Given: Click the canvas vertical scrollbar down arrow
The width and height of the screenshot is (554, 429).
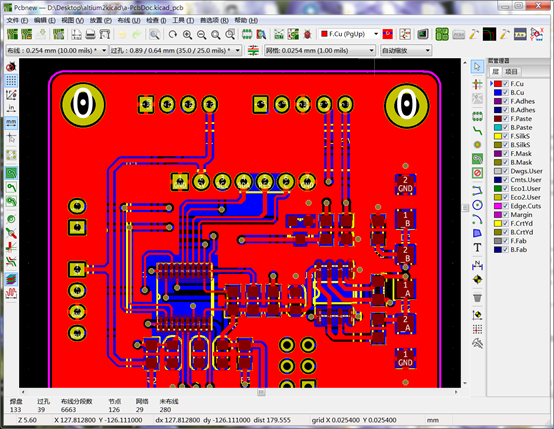Looking at the screenshot, I should (465, 383).
